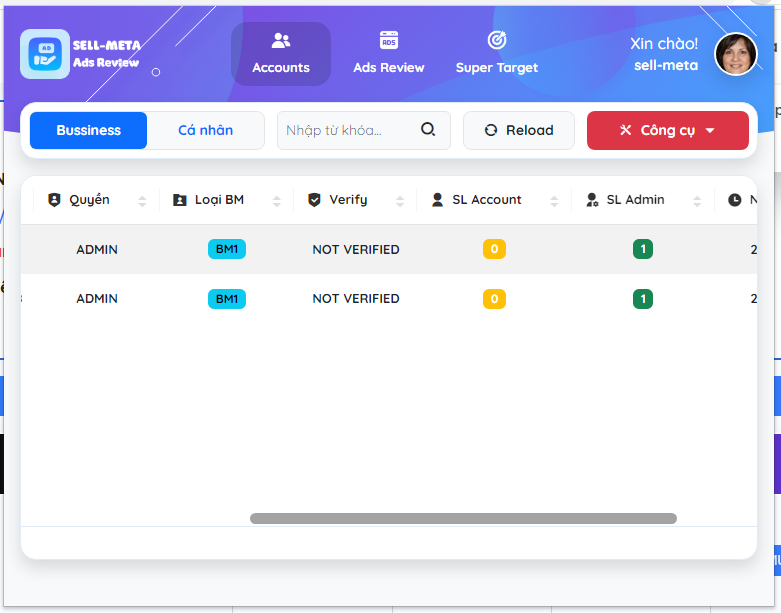Click the green SL Admin badge in second row
The image size is (781, 613).
point(643,298)
